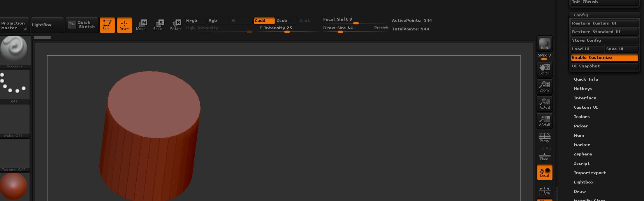Expand the Zscript section
The width and height of the screenshot is (644, 201).
pyautogui.click(x=582, y=164)
